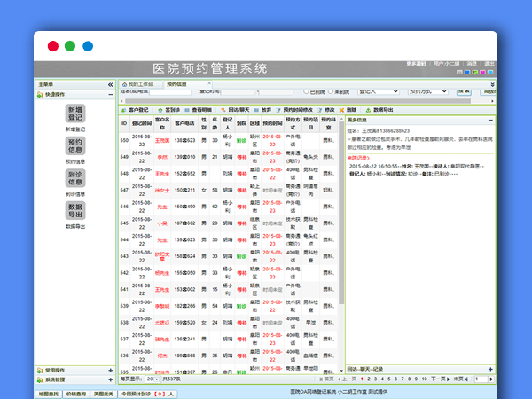Viewport: 532px width, 399px height.
Task: Open the 预约信息 sidebar icon
Action: pyautogui.click(x=75, y=146)
